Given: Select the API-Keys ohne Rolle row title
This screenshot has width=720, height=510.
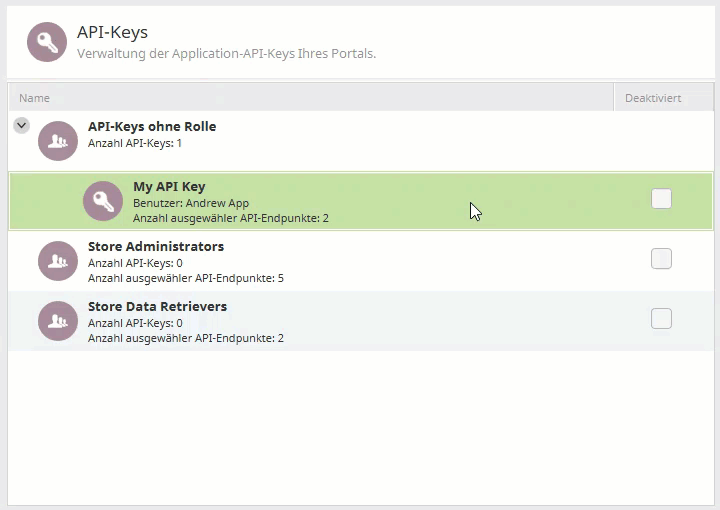Looking at the screenshot, I should [152, 127].
